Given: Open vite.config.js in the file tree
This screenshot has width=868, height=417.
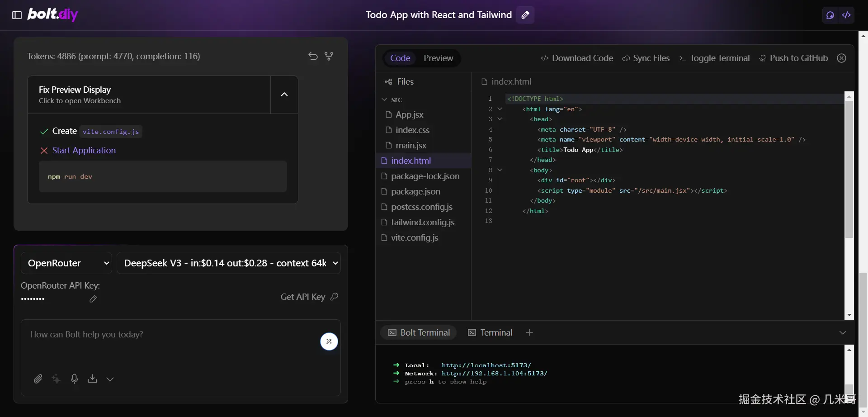Looking at the screenshot, I should pos(424,238).
